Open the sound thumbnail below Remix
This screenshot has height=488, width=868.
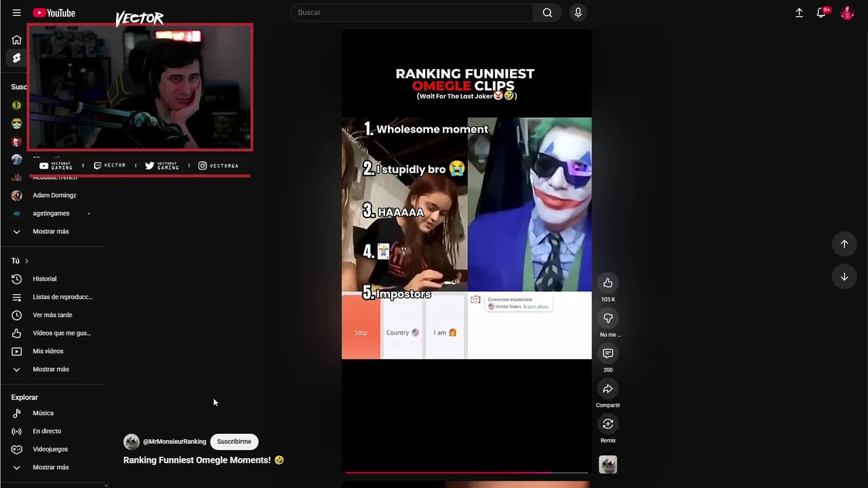pos(608,464)
